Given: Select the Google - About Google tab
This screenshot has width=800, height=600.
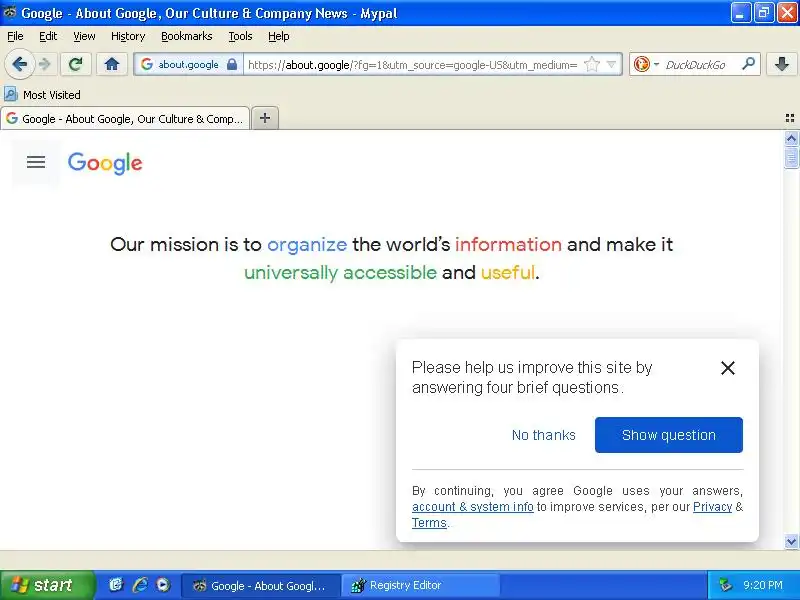Looking at the screenshot, I should (125, 118).
